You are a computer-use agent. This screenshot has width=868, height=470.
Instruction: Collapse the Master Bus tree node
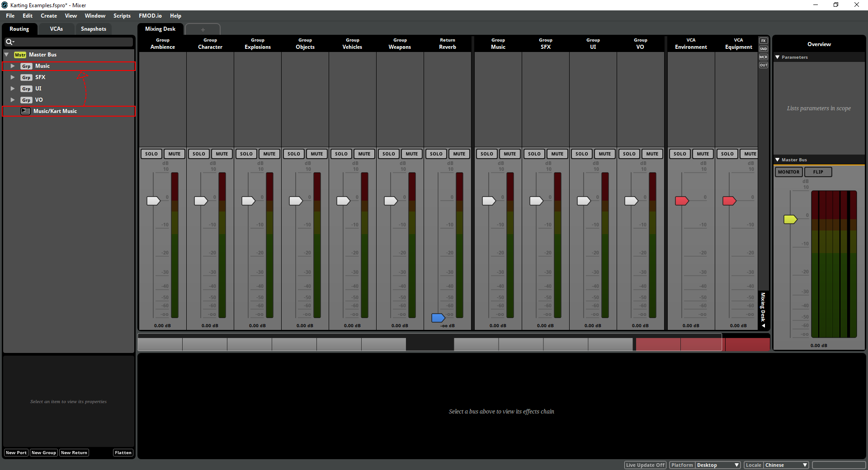coord(7,55)
